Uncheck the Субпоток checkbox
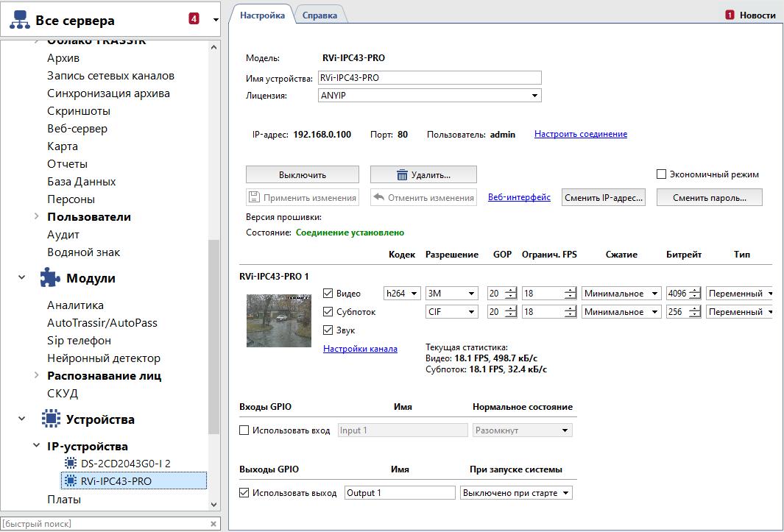Viewport: 784px width, 532px height. [x=328, y=312]
